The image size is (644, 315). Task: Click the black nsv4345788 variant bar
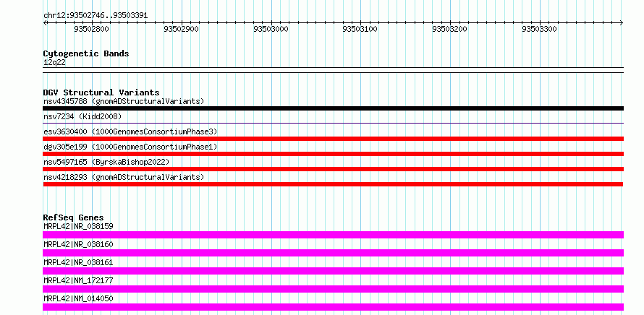tap(333, 108)
